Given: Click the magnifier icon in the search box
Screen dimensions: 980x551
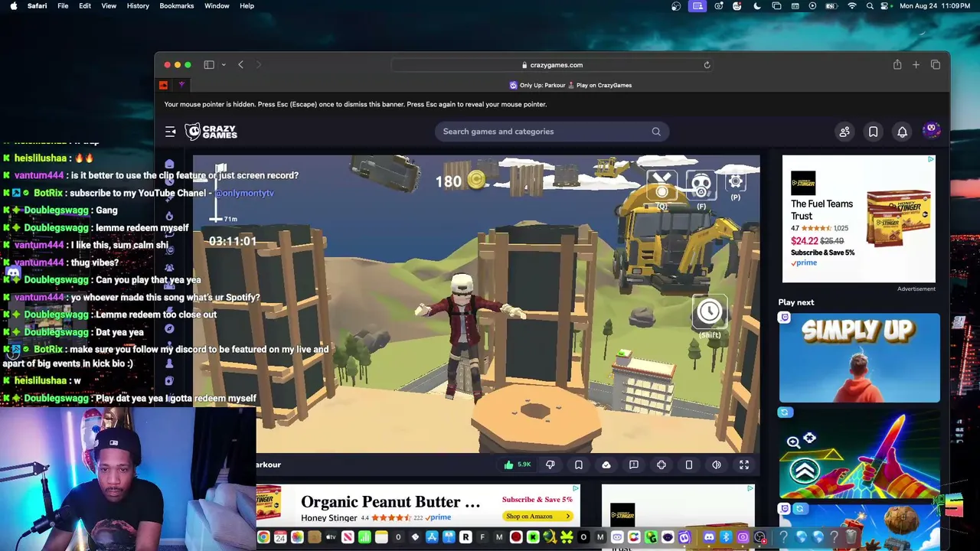Looking at the screenshot, I should coord(656,132).
